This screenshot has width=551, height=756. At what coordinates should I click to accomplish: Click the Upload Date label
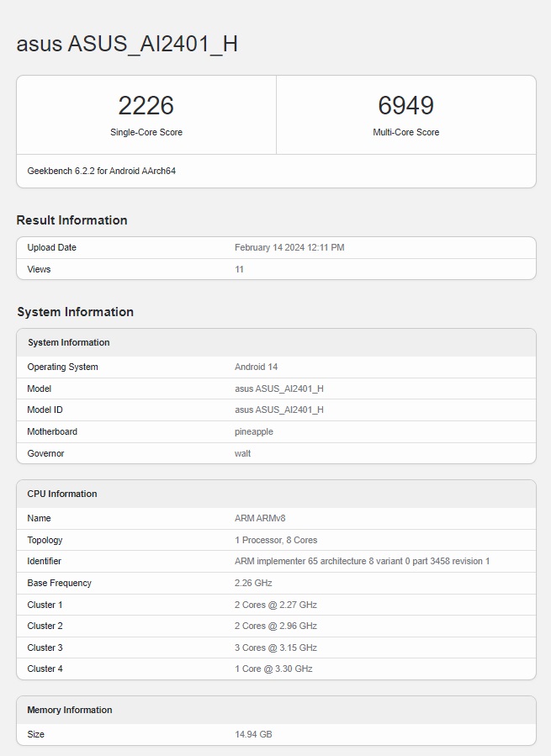point(51,247)
